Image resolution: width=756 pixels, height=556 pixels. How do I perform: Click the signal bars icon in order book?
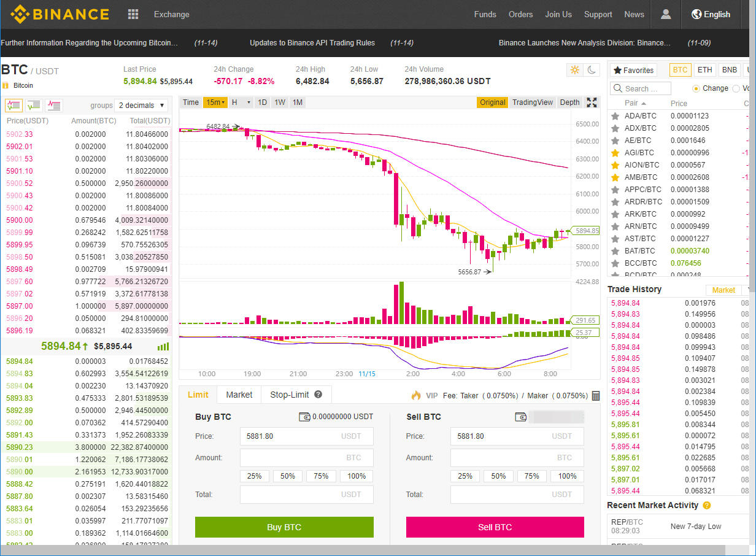tap(163, 346)
